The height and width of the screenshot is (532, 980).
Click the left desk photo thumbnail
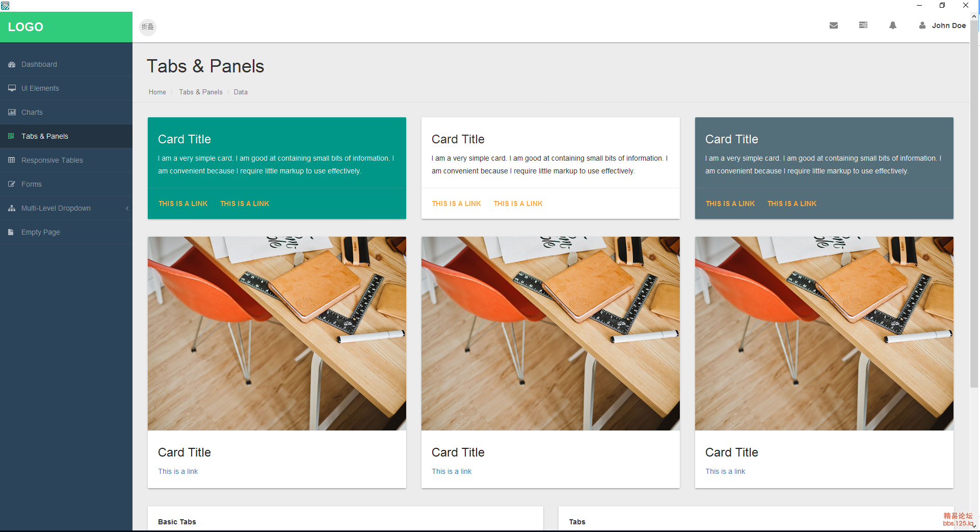coord(277,333)
